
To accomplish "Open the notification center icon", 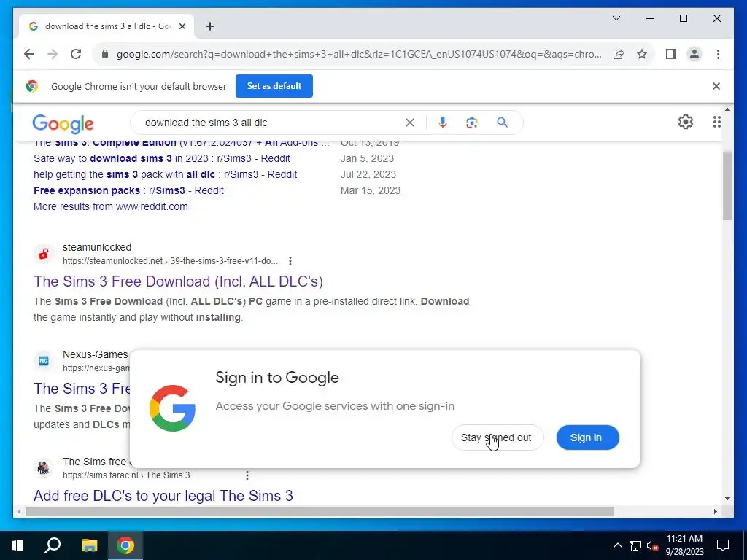I will click(x=723, y=545).
